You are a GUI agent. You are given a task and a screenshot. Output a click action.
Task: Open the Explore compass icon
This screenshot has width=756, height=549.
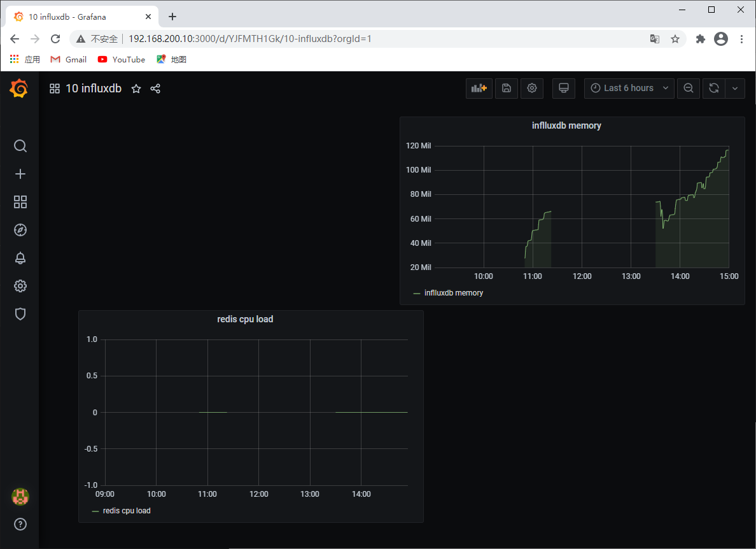(20, 230)
